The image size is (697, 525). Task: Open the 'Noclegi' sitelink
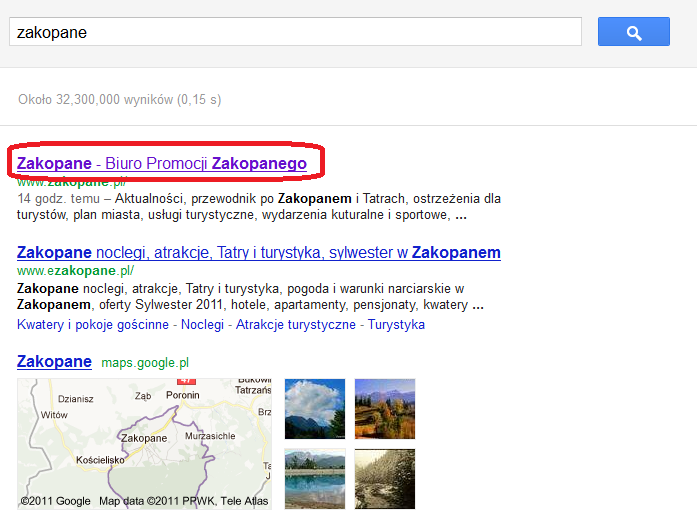202,325
